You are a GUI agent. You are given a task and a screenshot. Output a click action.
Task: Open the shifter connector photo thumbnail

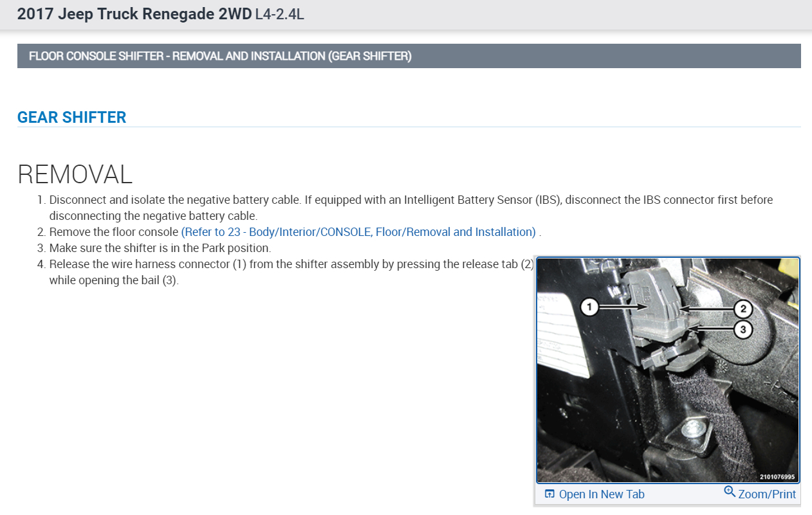coord(668,370)
